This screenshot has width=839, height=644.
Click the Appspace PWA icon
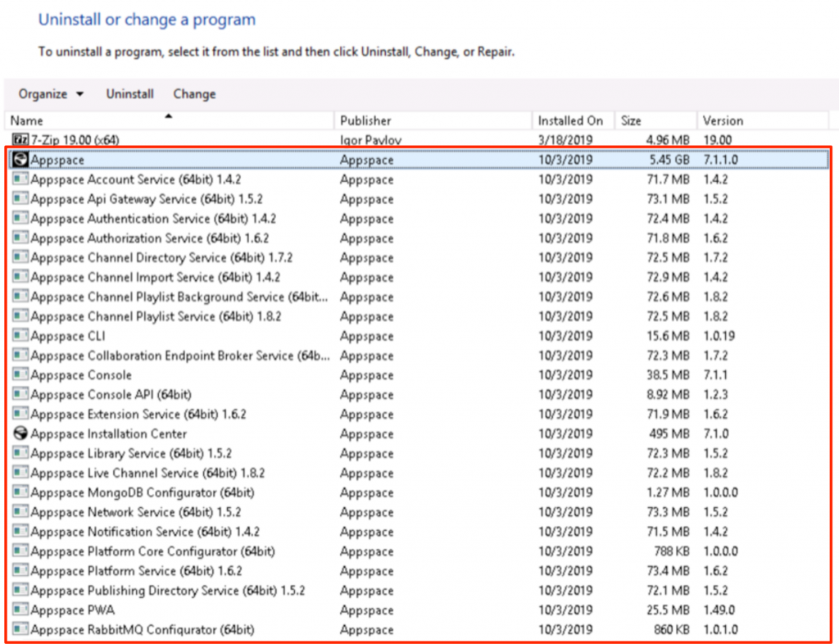[20, 610]
